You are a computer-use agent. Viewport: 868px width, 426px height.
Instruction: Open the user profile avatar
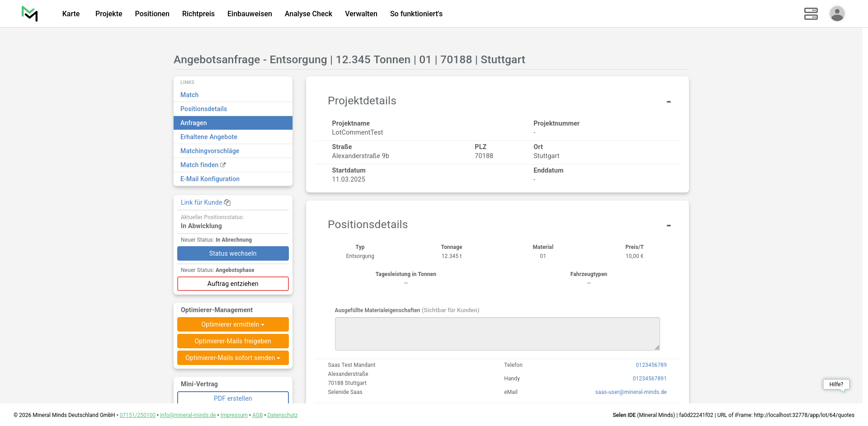[837, 14]
